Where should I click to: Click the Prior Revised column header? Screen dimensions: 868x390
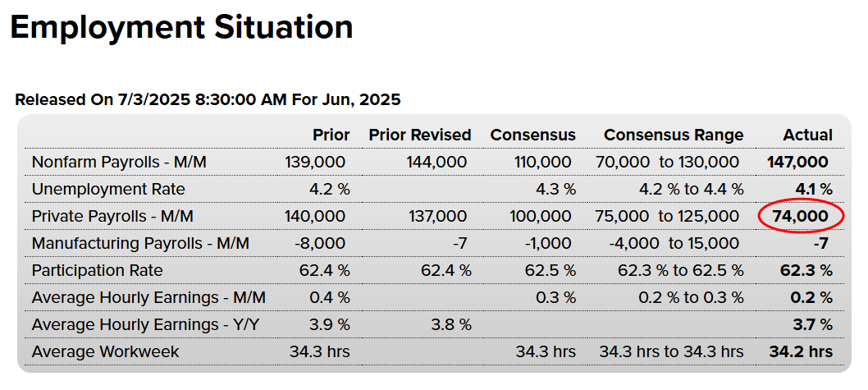click(420, 135)
